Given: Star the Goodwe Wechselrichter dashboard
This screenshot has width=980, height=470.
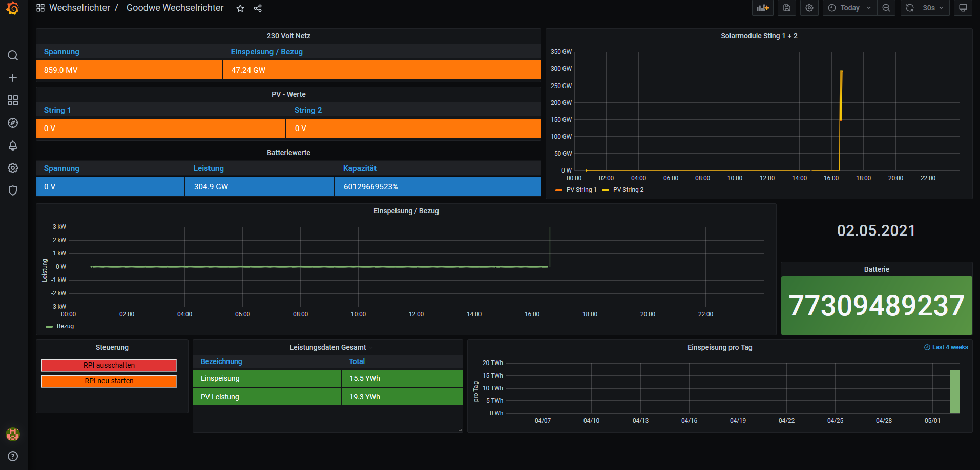Looking at the screenshot, I should coord(240,8).
